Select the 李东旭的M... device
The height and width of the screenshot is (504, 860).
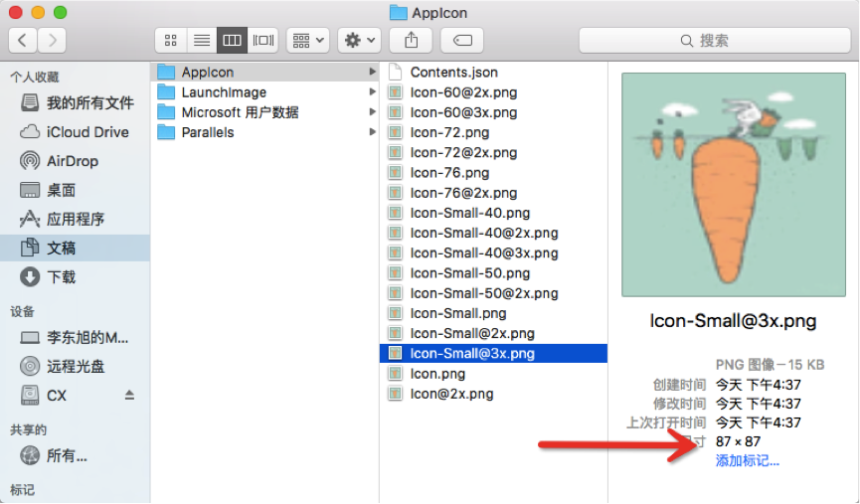point(75,337)
